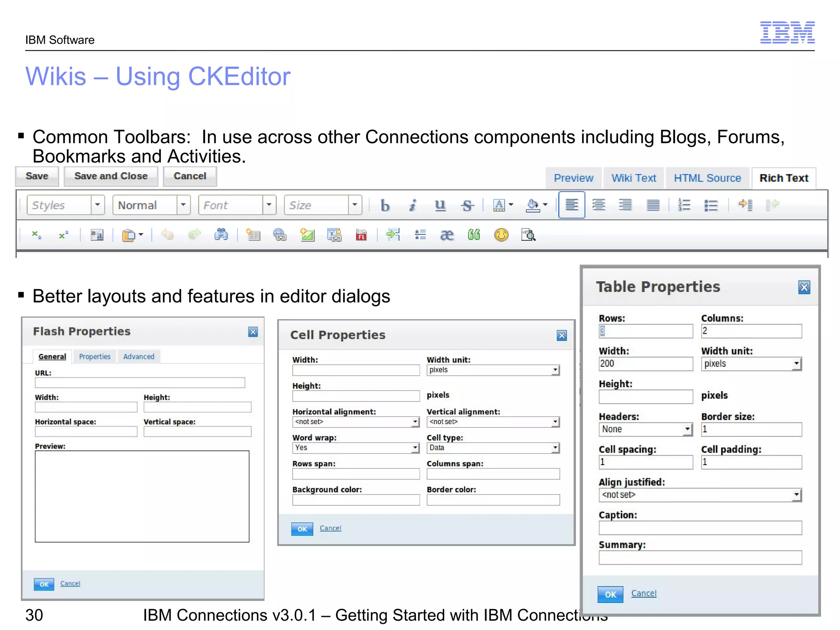The width and height of the screenshot is (840, 630).
Task: Open background color dropdown arrow
Action: 545,205
